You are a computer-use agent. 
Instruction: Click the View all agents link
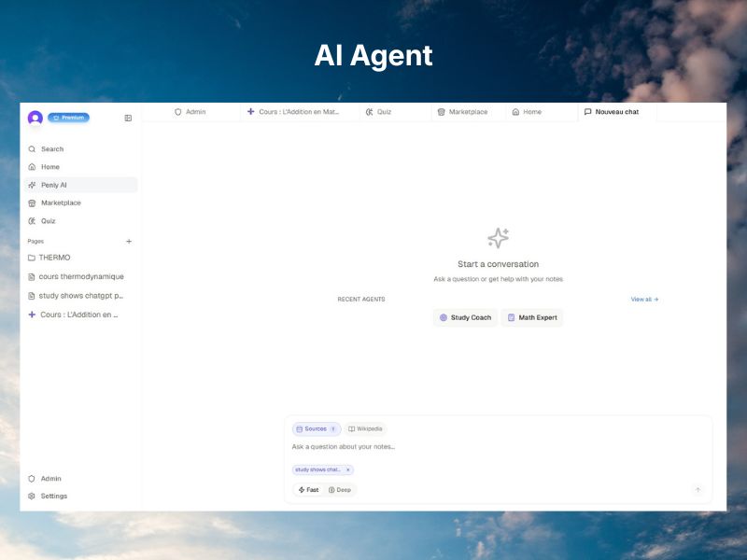pyautogui.click(x=644, y=300)
